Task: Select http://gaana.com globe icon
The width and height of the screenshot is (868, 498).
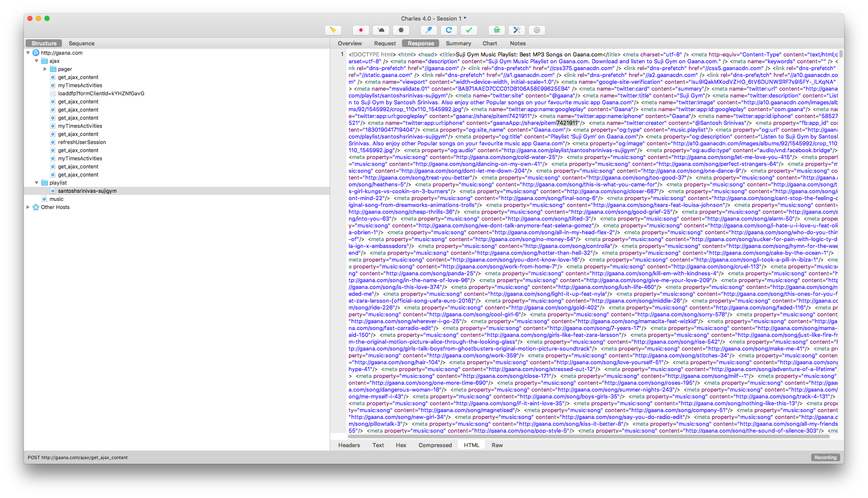Action: [36, 53]
